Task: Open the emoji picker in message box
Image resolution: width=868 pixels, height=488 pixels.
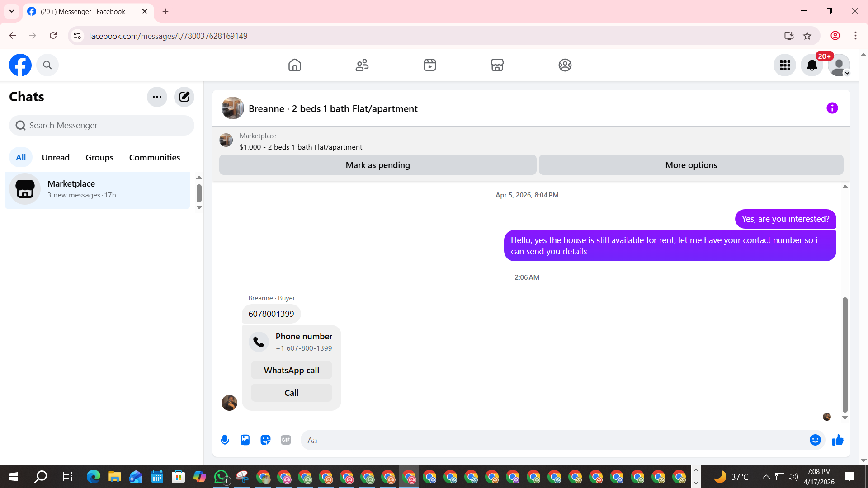Action: 815,440
